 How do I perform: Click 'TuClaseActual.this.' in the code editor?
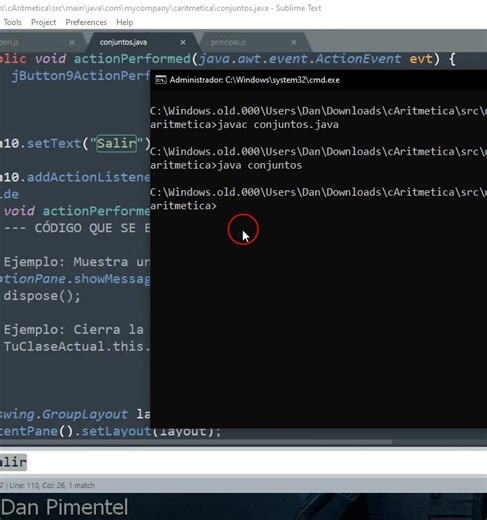(x=77, y=347)
